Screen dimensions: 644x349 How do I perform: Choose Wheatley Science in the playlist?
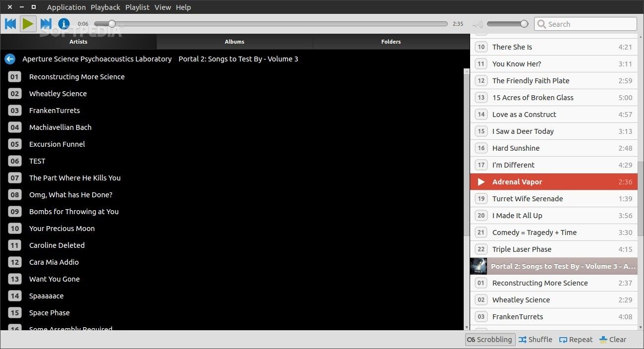(553, 300)
